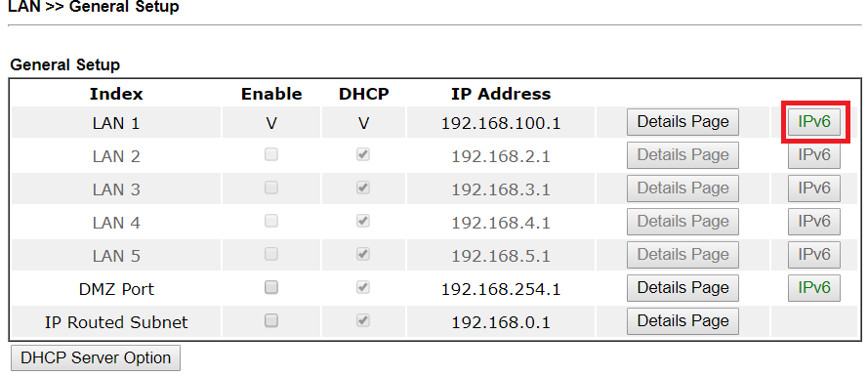Open the Details Page for LAN 5
The width and height of the screenshot is (868, 376).
click(x=682, y=255)
